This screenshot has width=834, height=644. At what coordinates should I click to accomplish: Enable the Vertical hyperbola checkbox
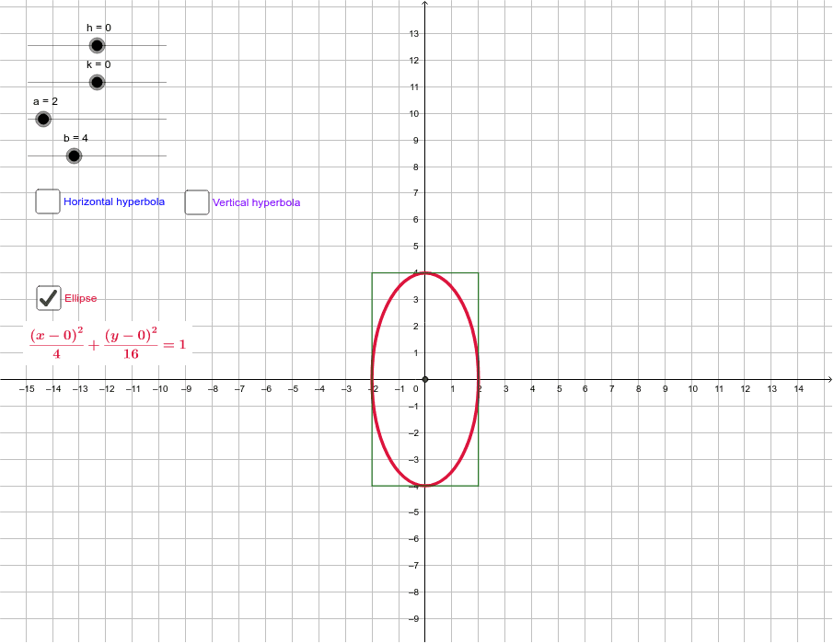(x=197, y=202)
